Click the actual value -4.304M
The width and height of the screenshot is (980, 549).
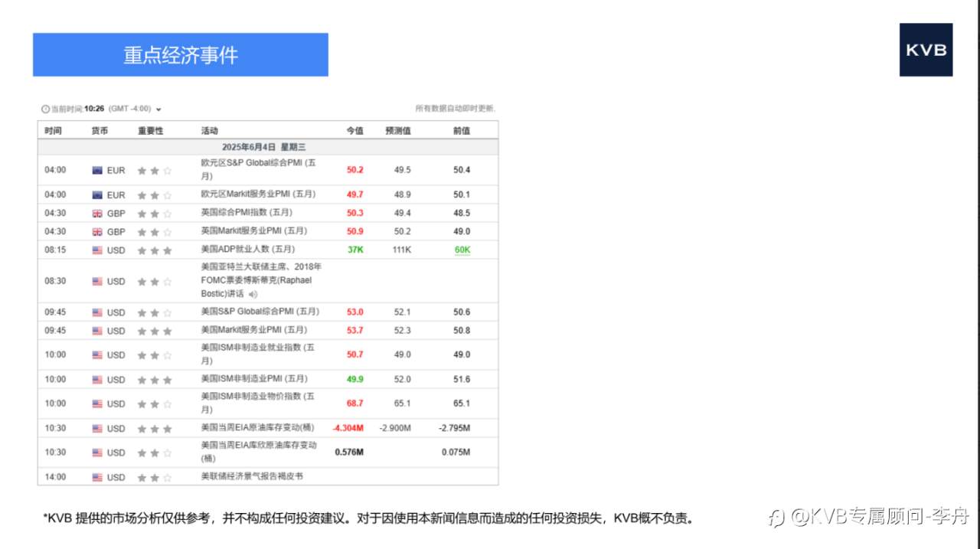(348, 429)
